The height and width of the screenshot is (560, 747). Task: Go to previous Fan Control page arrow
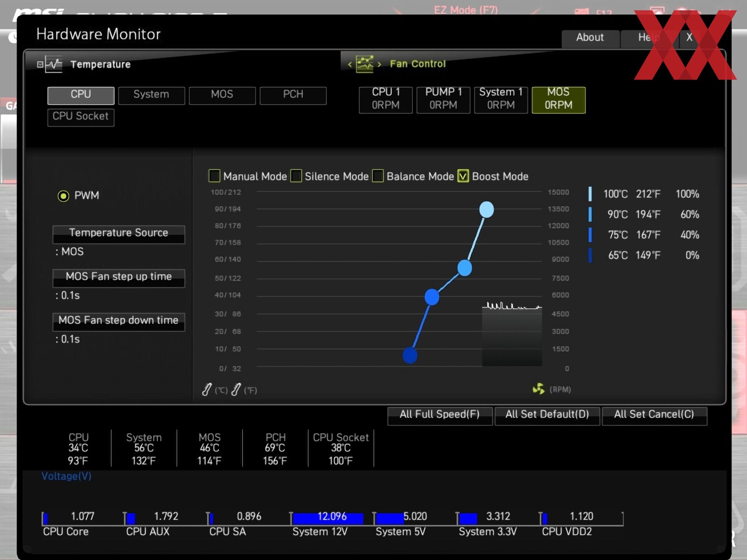click(350, 64)
